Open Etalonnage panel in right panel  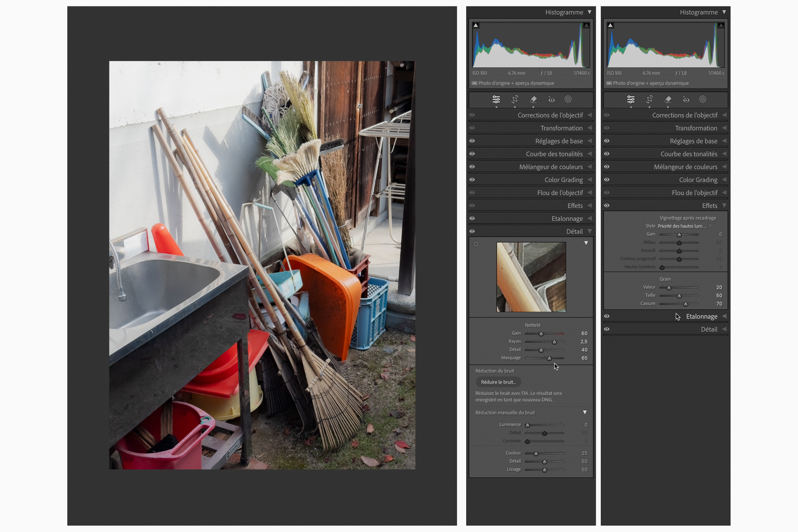(x=701, y=317)
